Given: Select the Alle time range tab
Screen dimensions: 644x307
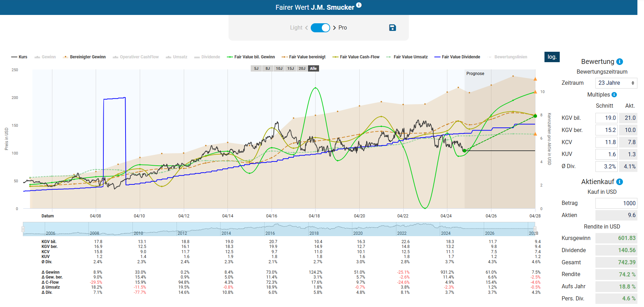Looking at the screenshot, I should (x=313, y=68).
